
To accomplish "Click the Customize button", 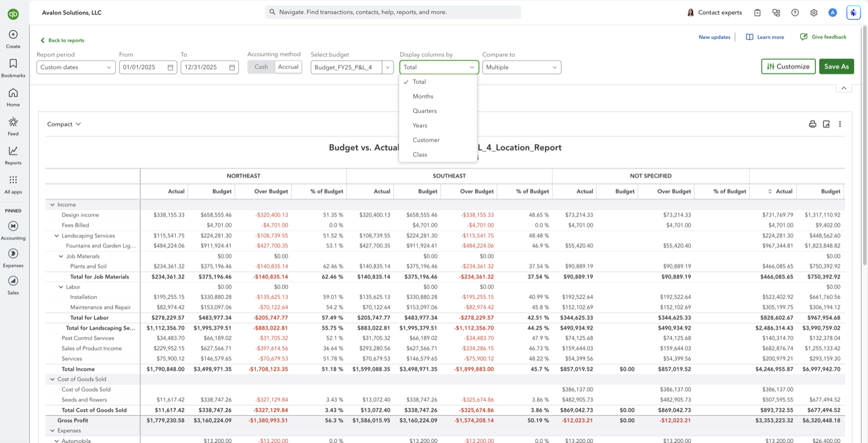I will pos(788,67).
